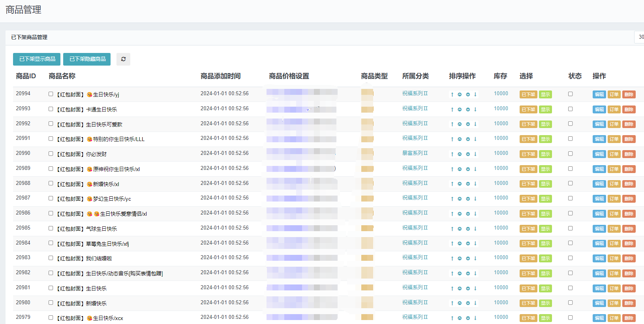Screen dimensions: 644x324
Task: Check the 状态 box for product 20991
Action: pyautogui.click(x=570, y=139)
